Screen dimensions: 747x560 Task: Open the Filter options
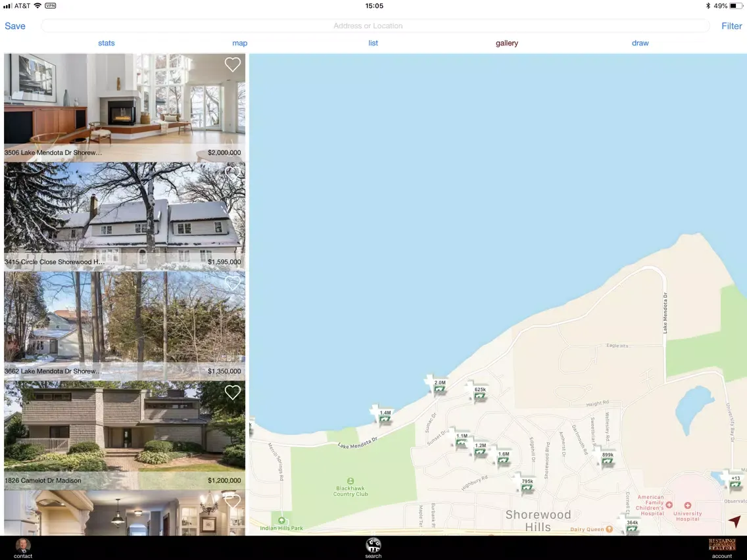(731, 26)
